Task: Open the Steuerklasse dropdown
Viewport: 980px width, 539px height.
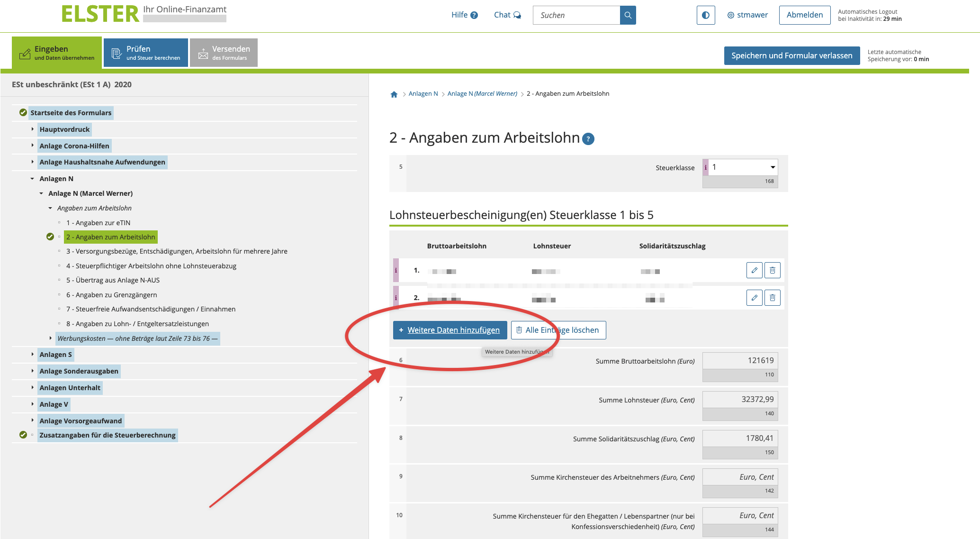Action: 743,167
